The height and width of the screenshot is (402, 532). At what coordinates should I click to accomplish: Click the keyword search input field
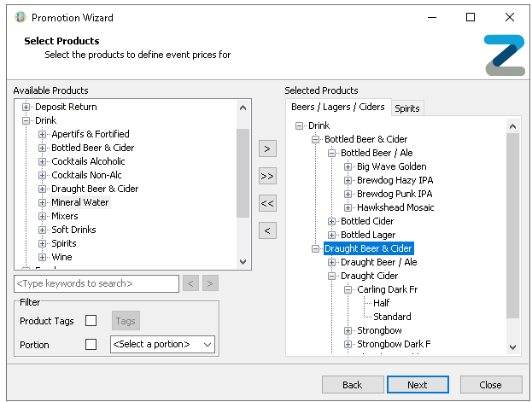96,283
